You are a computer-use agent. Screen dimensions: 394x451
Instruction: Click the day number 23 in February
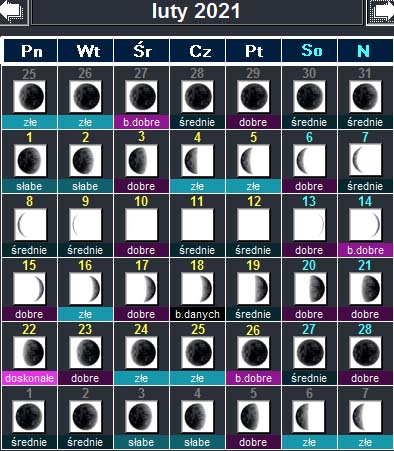pos(85,329)
